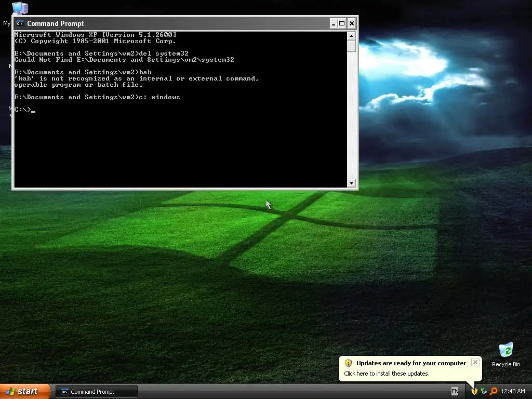Click the 'Command Prompt' window title text
Screen dimensions: 532x399
[55, 23]
